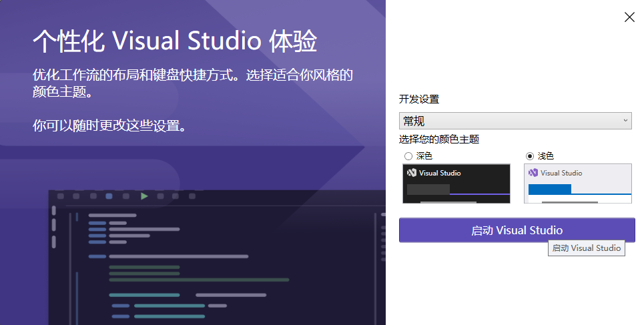644x325 pixels.
Task: Click the 个性化 Visual Studio 体验 heading
Action: point(175,41)
